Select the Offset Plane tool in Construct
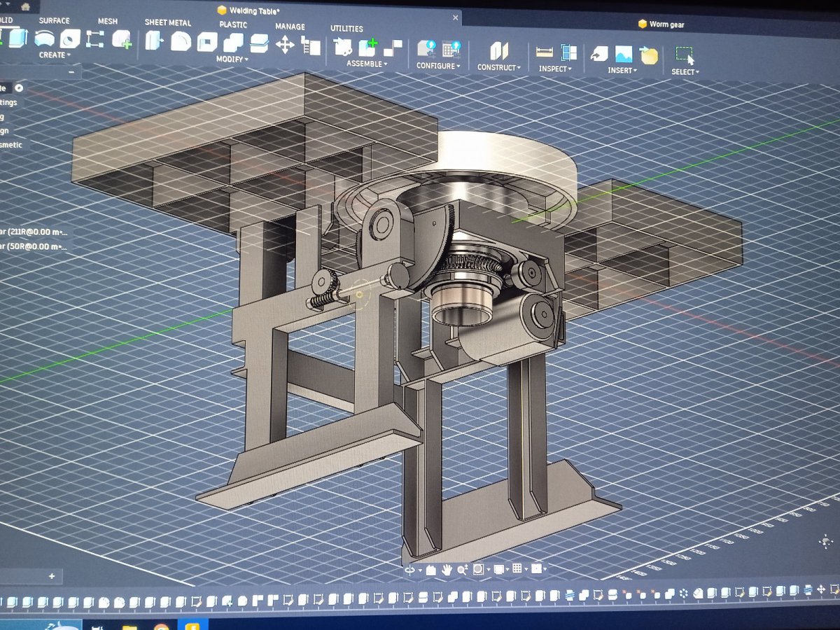This screenshot has height=630, width=840. click(499, 51)
